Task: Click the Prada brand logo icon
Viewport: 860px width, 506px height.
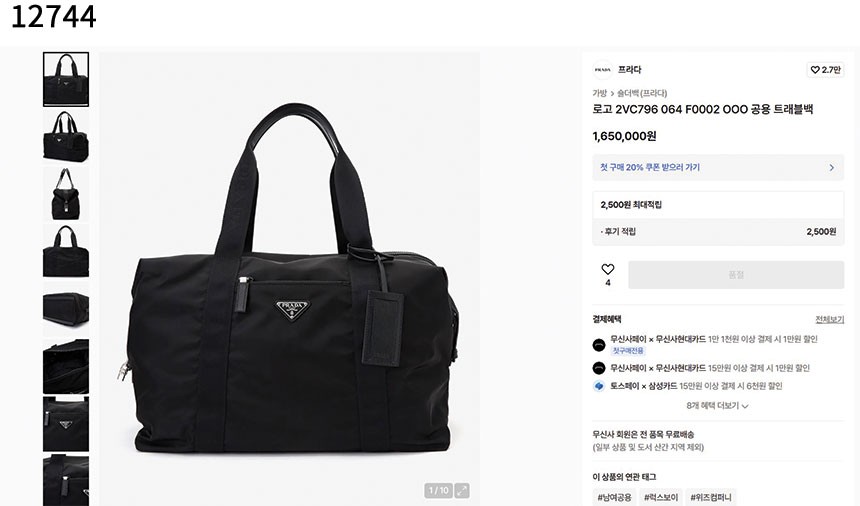Action: pos(602,70)
